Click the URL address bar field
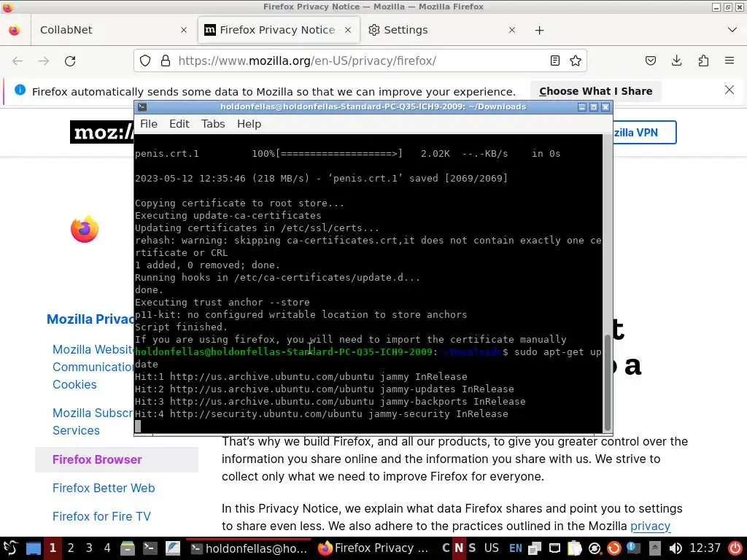Viewport: 747px width, 560px height. pos(360,61)
